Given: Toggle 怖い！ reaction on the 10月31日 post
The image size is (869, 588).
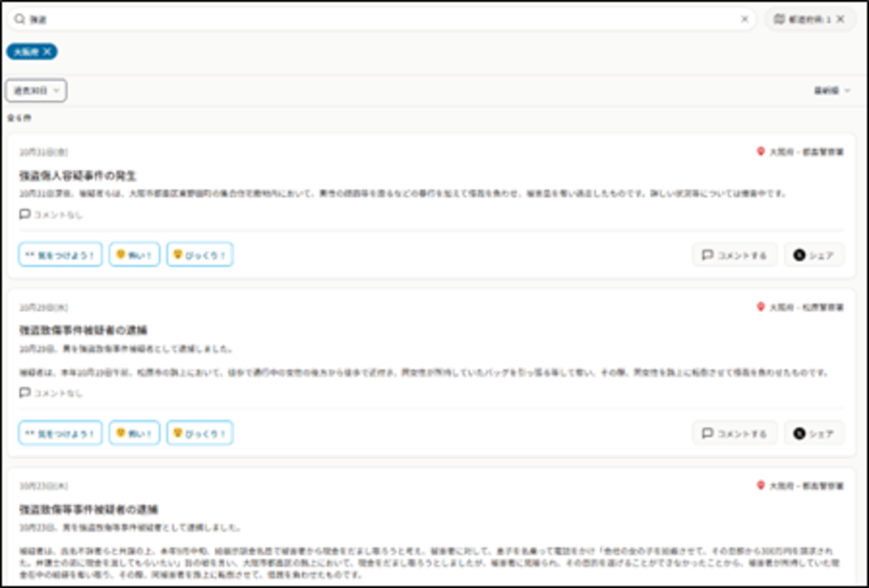Looking at the screenshot, I should [x=134, y=255].
